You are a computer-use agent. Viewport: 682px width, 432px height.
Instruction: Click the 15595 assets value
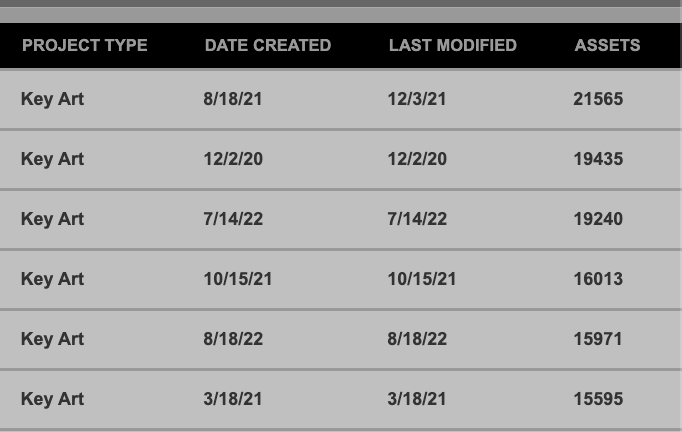tap(598, 399)
